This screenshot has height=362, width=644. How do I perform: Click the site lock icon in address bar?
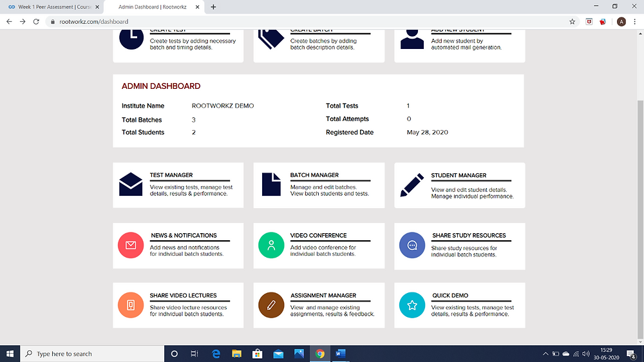pyautogui.click(x=53, y=21)
